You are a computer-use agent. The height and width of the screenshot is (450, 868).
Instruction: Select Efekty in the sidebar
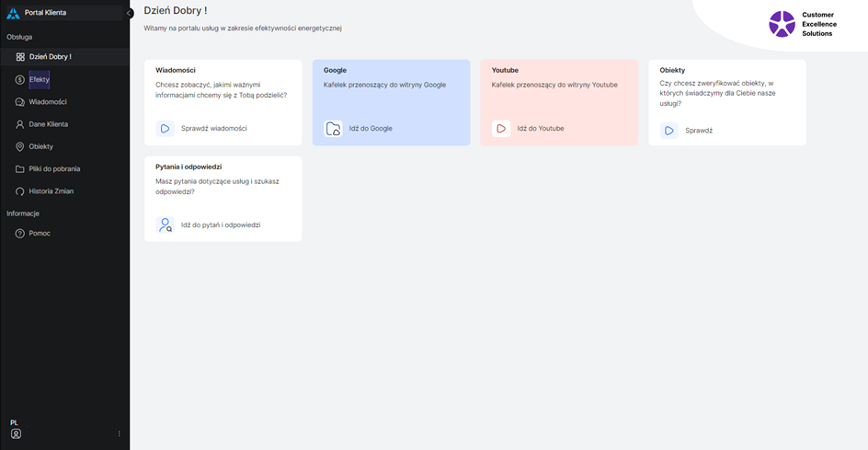pyautogui.click(x=40, y=80)
